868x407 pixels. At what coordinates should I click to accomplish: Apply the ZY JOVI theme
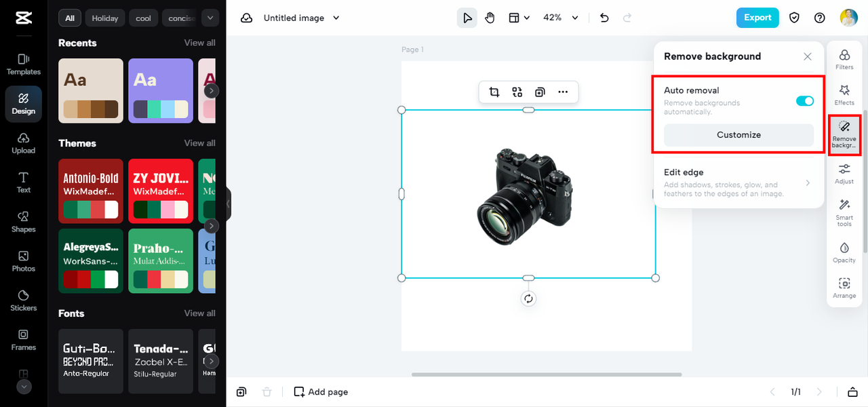161,191
